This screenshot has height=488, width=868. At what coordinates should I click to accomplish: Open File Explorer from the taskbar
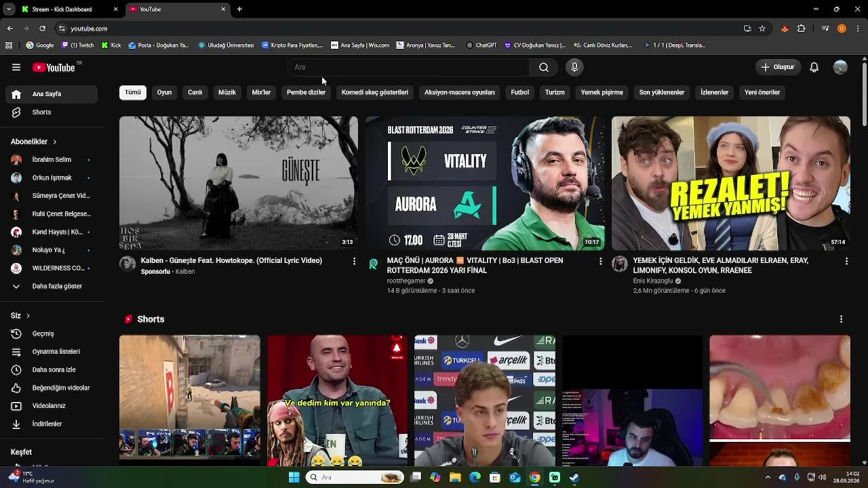click(x=455, y=477)
